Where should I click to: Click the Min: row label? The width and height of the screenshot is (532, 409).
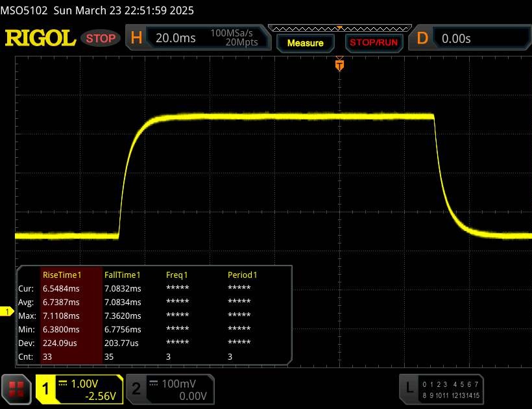(x=27, y=329)
